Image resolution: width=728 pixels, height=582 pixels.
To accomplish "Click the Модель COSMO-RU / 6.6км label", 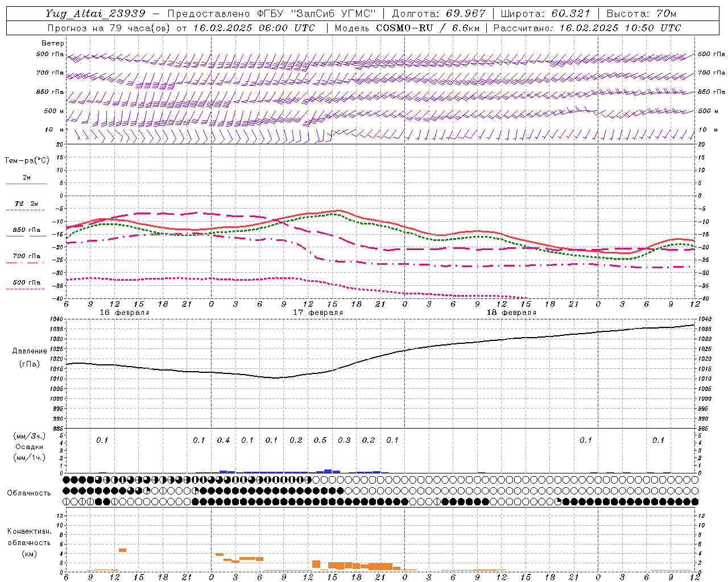I will point(407,28).
